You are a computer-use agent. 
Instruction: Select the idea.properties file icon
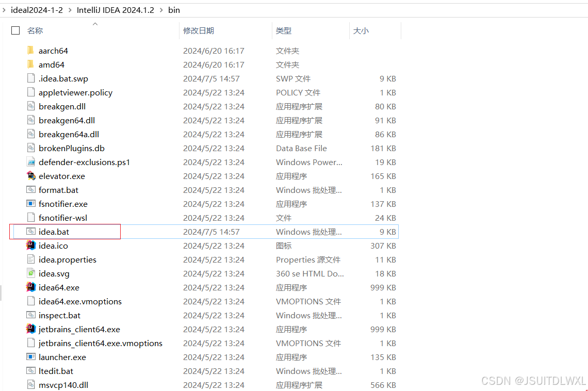coord(31,259)
